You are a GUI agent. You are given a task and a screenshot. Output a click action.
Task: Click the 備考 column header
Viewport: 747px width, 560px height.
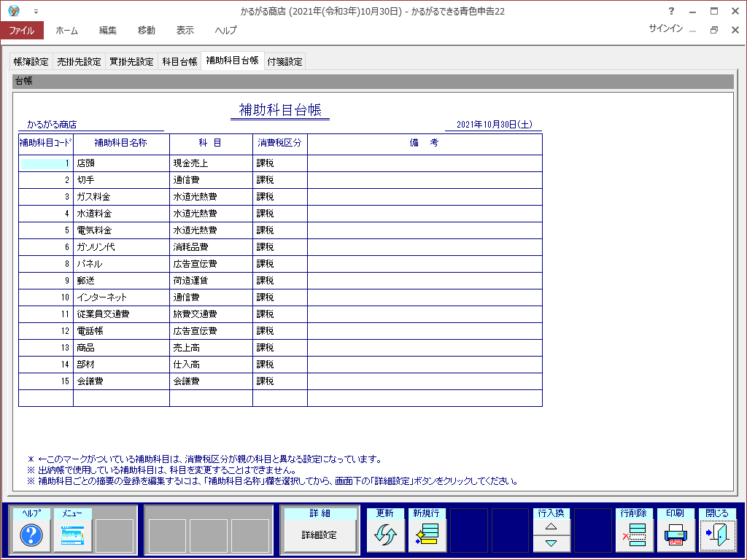[425, 143]
